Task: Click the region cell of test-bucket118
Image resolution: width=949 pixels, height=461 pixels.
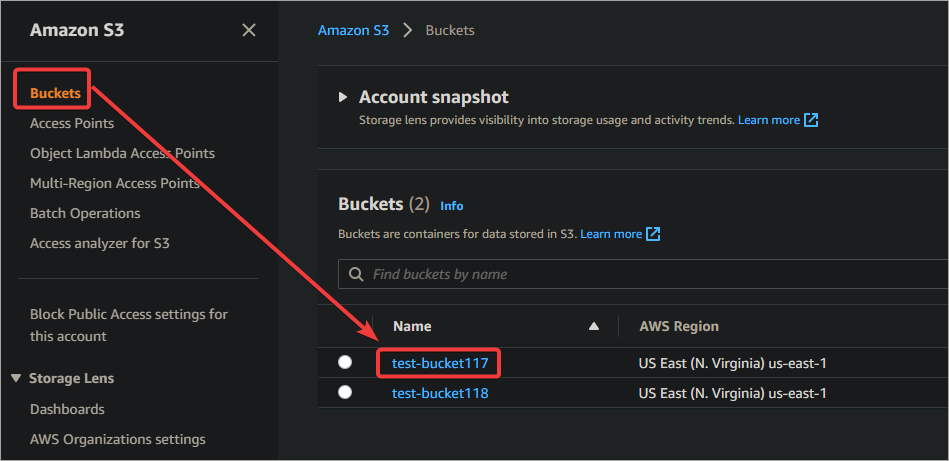Action: click(732, 393)
